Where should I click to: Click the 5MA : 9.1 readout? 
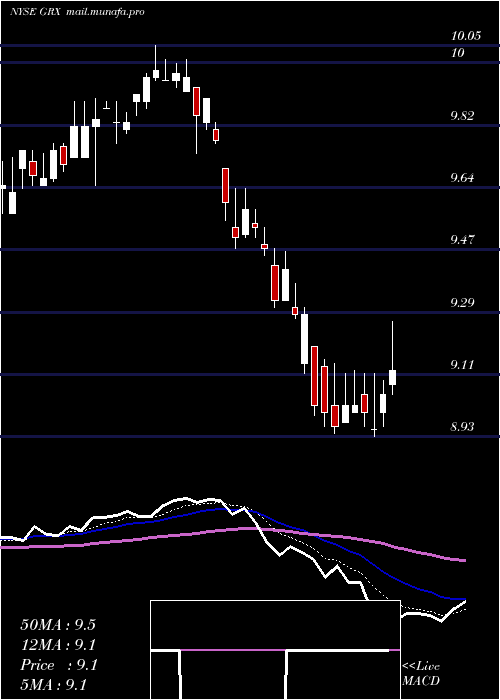[53, 684]
